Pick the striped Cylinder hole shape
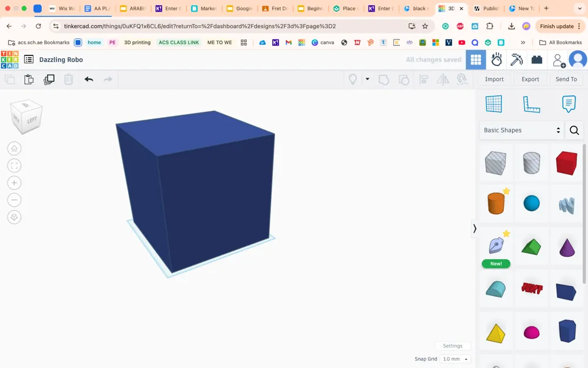Screen dimensions: 588x368 pos(532,163)
